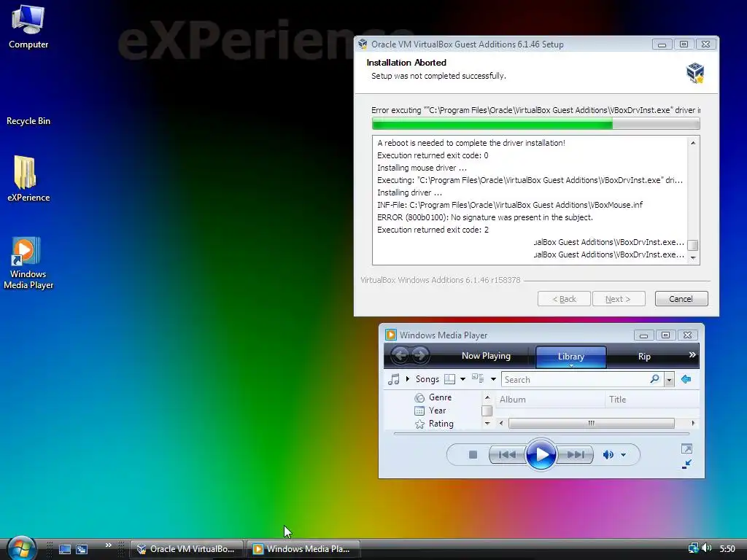Click the music category note icon
The width and height of the screenshot is (747, 560).
[393, 379]
